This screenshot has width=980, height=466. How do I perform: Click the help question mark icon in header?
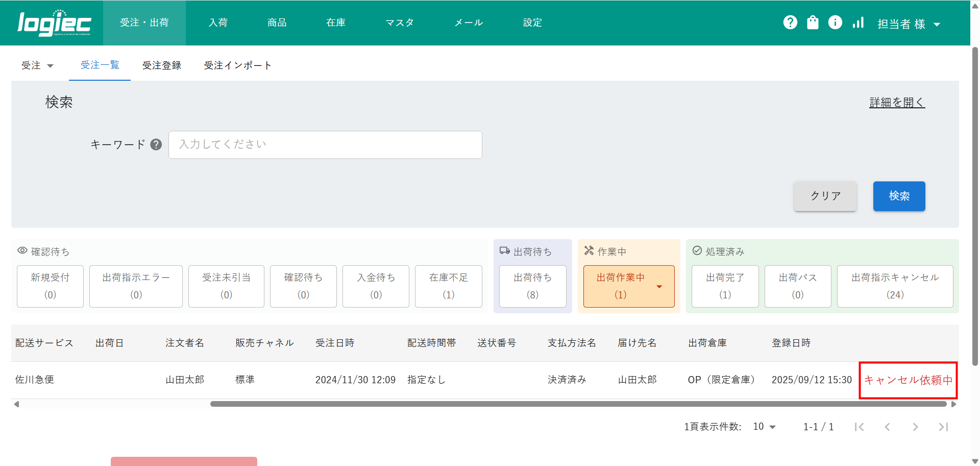click(x=790, y=22)
